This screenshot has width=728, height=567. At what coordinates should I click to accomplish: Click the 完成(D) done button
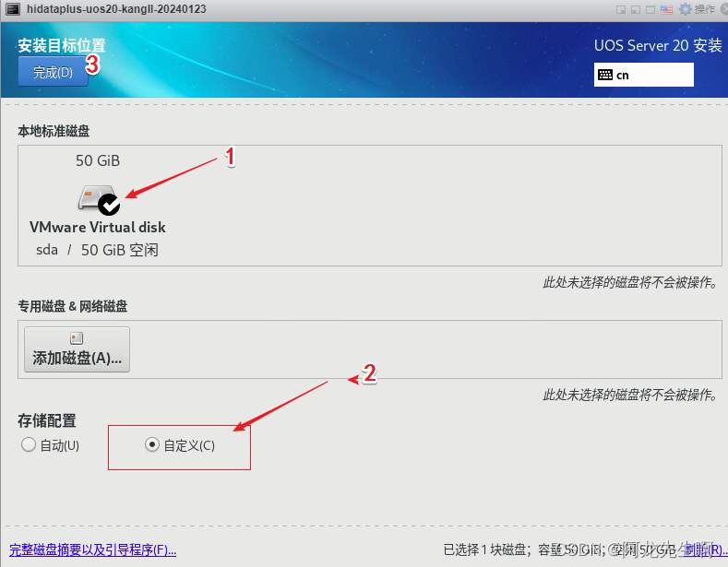click(53, 72)
